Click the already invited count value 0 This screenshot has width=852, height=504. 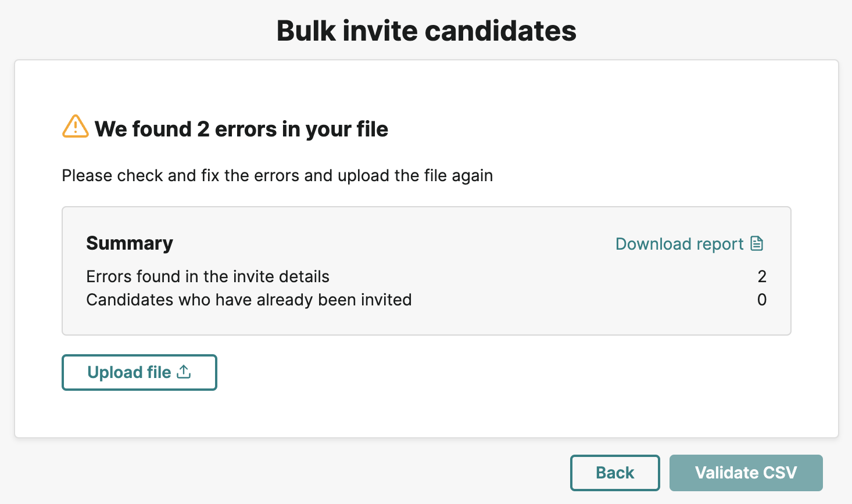coord(762,300)
